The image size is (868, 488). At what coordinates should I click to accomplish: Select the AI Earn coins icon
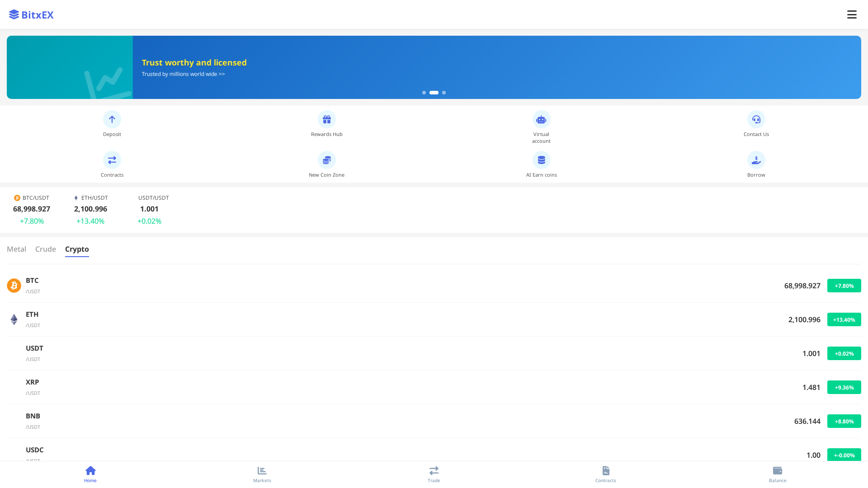pyautogui.click(x=541, y=160)
